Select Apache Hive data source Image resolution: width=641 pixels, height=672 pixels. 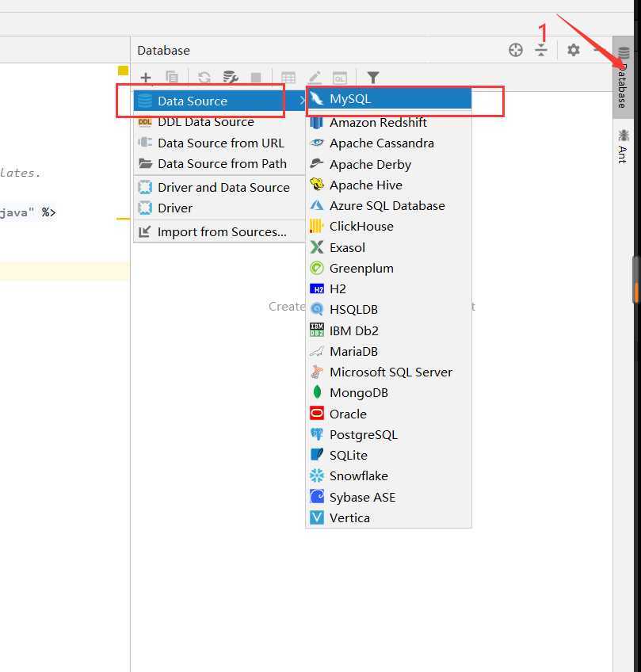point(388,185)
